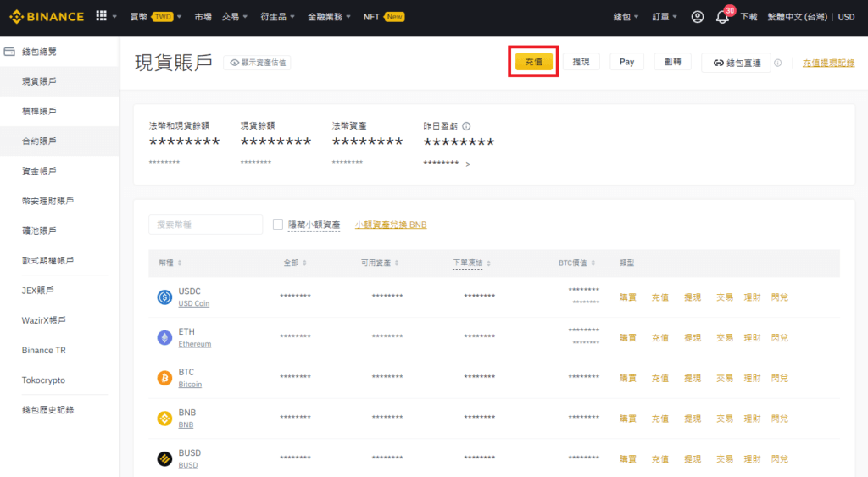Select 礦池賬戶 in the sidebar
Screen dimensions: 868x477
pos(59,230)
